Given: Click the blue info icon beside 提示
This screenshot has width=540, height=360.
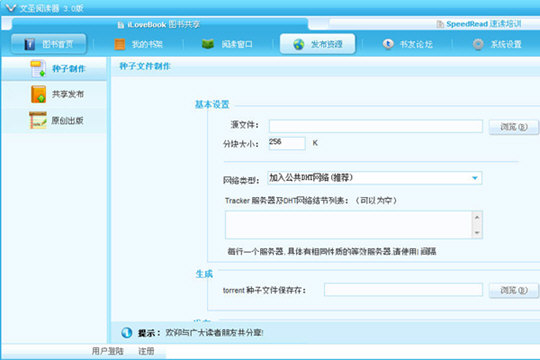Looking at the screenshot, I should click(126, 332).
